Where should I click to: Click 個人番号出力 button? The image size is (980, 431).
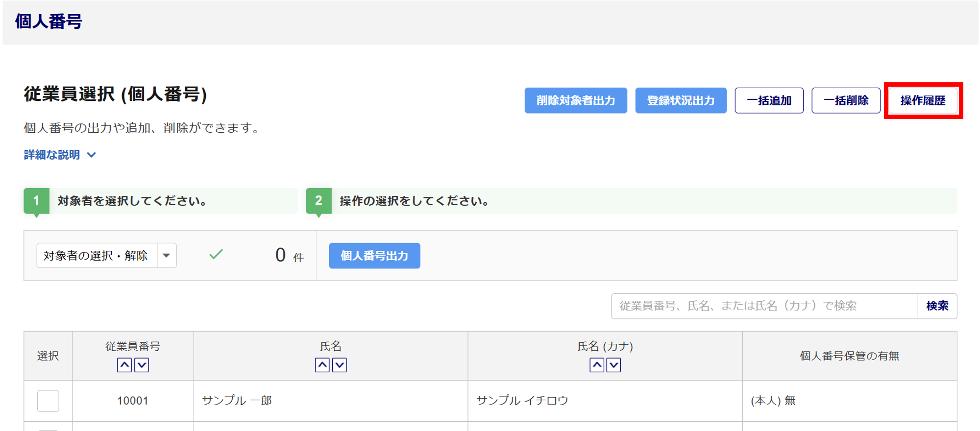point(374,256)
